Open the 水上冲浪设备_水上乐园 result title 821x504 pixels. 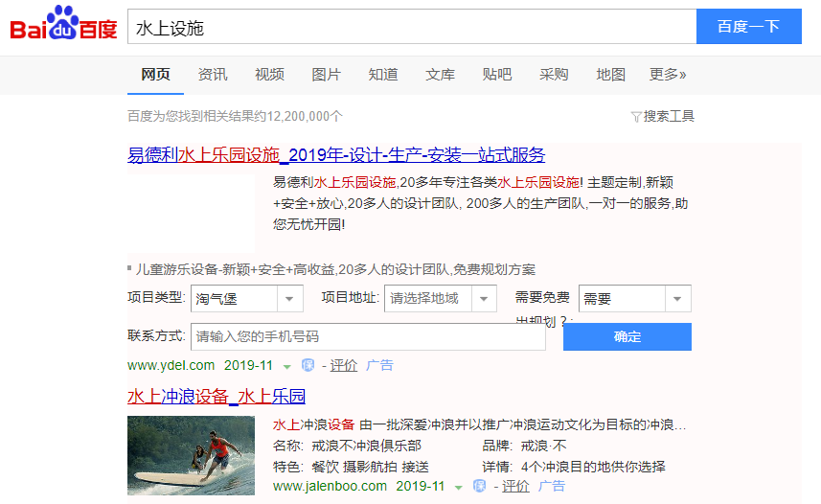point(217,396)
